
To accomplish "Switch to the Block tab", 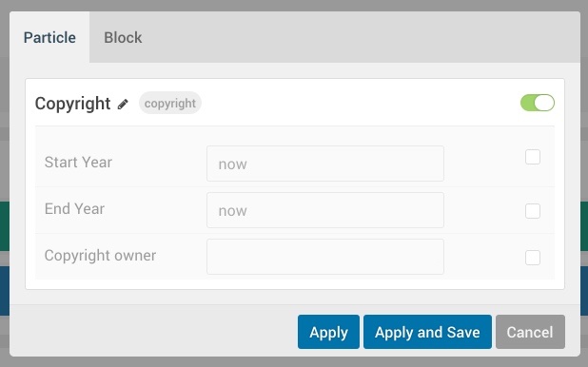I will click(x=123, y=37).
